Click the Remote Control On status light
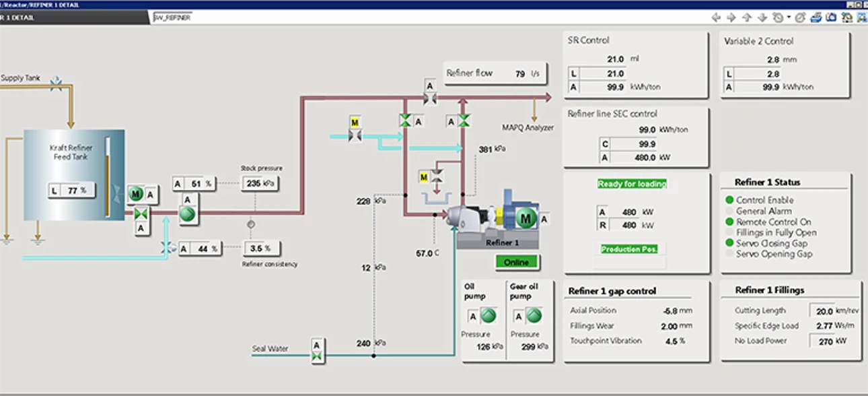Screen dimensions: 868x396 click(729, 222)
